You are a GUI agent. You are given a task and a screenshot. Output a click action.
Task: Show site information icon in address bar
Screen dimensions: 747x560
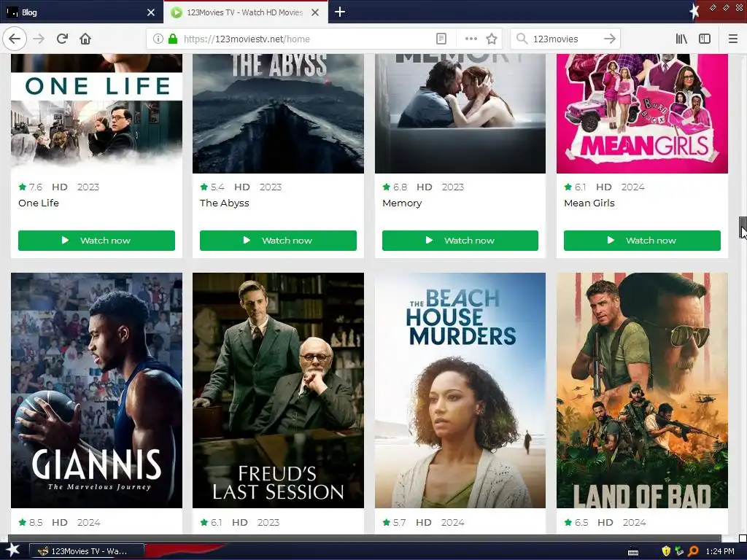(158, 39)
